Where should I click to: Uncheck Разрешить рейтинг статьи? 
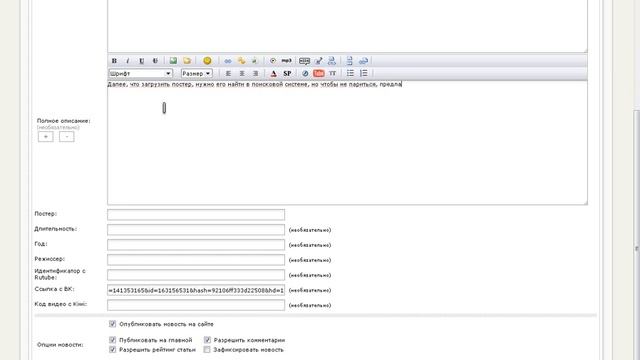tap(113, 349)
